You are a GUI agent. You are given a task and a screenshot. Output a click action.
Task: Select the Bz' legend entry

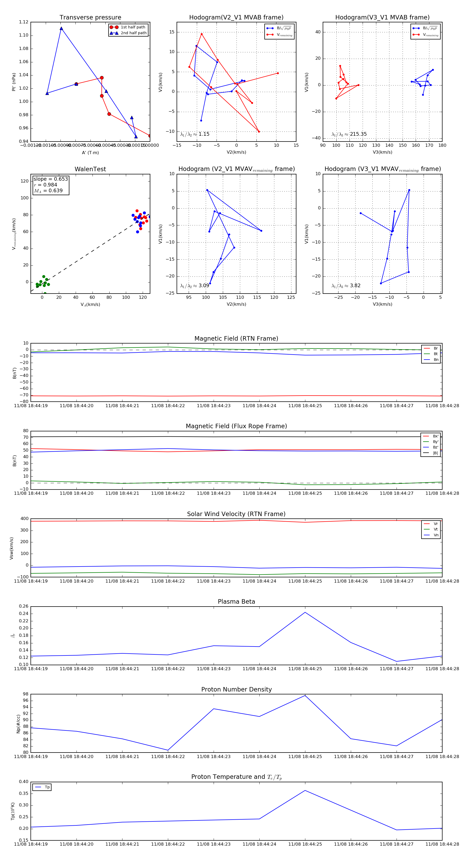click(x=431, y=447)
